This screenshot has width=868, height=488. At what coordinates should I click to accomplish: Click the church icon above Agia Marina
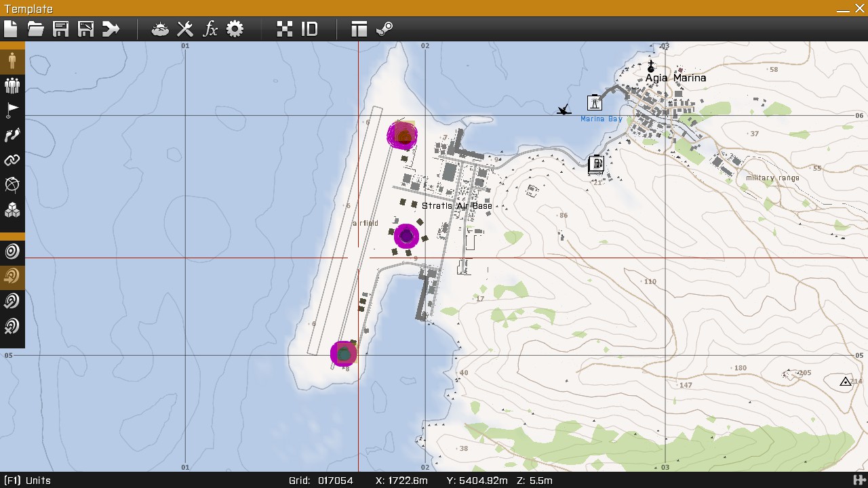pos(651,66)
